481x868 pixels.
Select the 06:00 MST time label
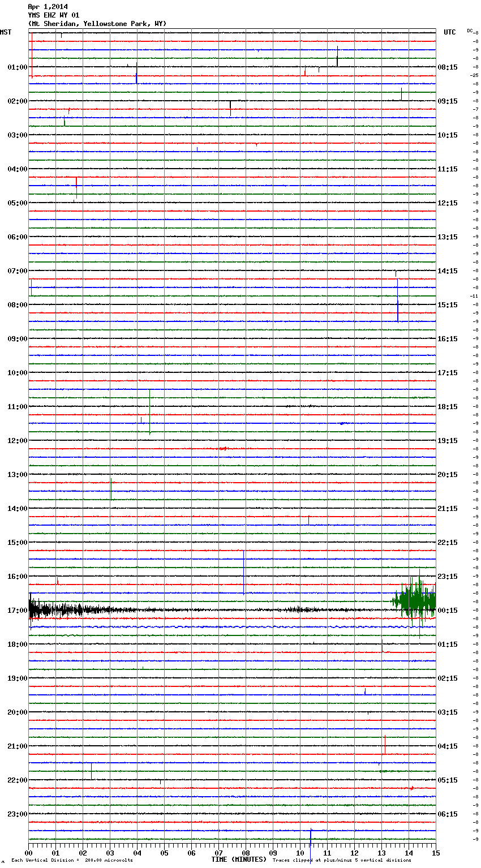click(x=18, y=237)
